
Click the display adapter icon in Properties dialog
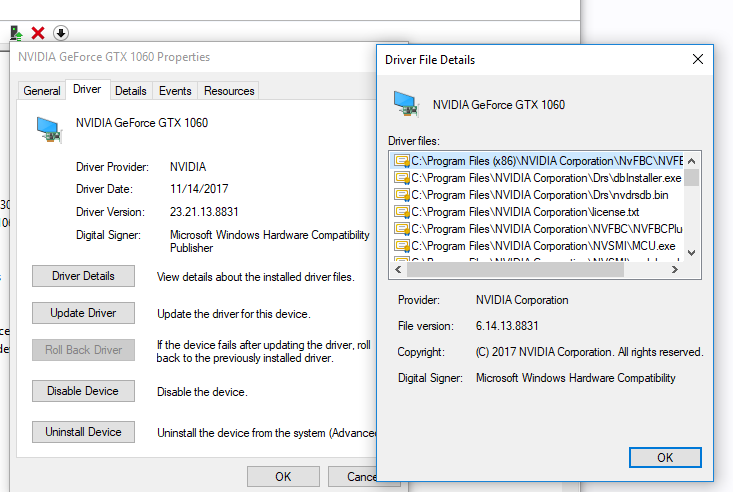(x=49, y=130)
